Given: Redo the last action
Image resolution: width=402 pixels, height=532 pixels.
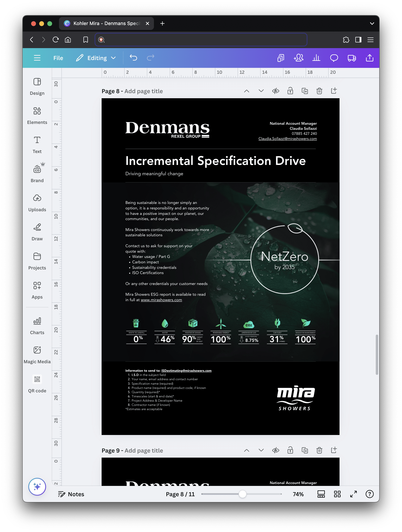Looking at the screenshot, I should (150, 58).
